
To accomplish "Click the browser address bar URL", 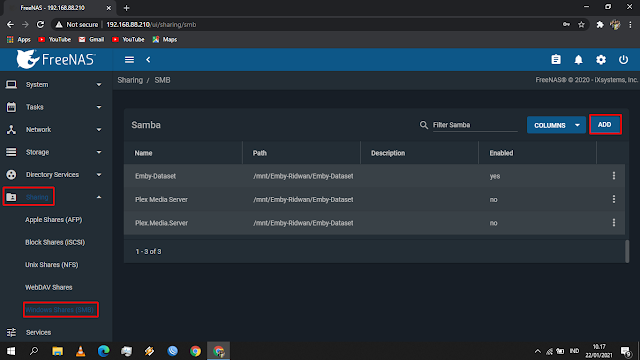I will coord(151,24).
